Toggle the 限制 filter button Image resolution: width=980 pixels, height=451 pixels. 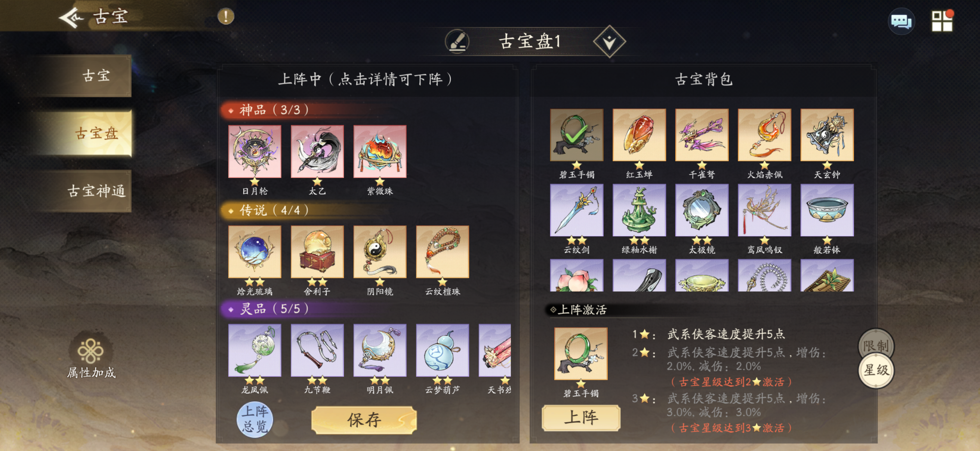876,346
